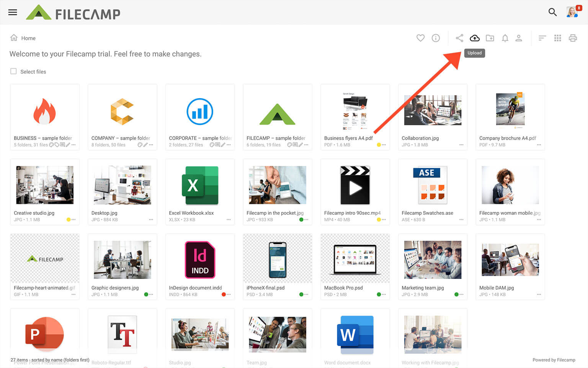This screenshot has height=368, width=588.
Task: Click the print icon
Action: (x=573, y=38)
